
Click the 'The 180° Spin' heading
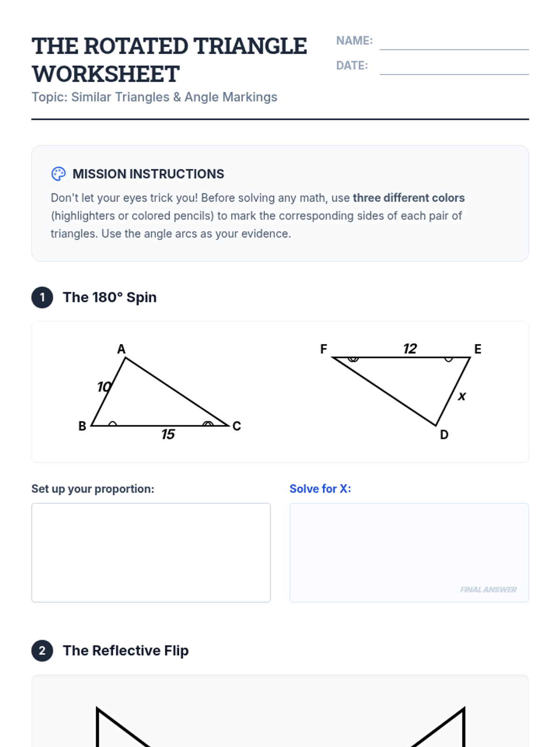[110, 297]
